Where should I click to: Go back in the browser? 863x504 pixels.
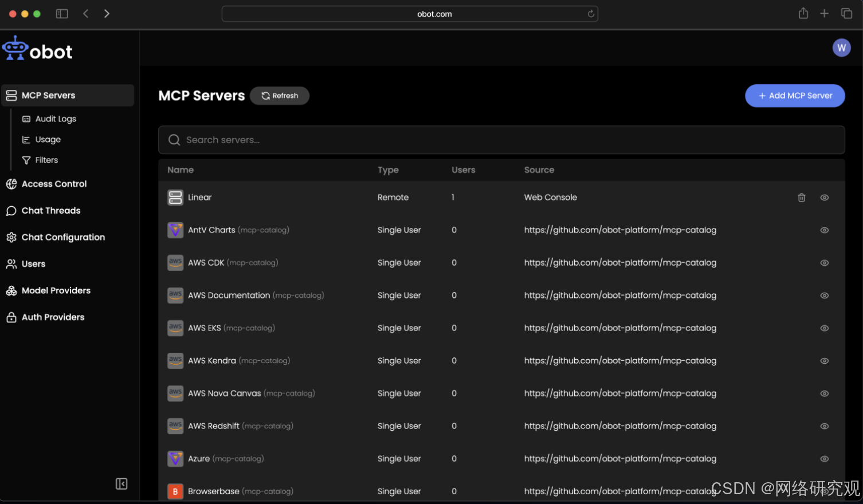(x=86, y=14)
